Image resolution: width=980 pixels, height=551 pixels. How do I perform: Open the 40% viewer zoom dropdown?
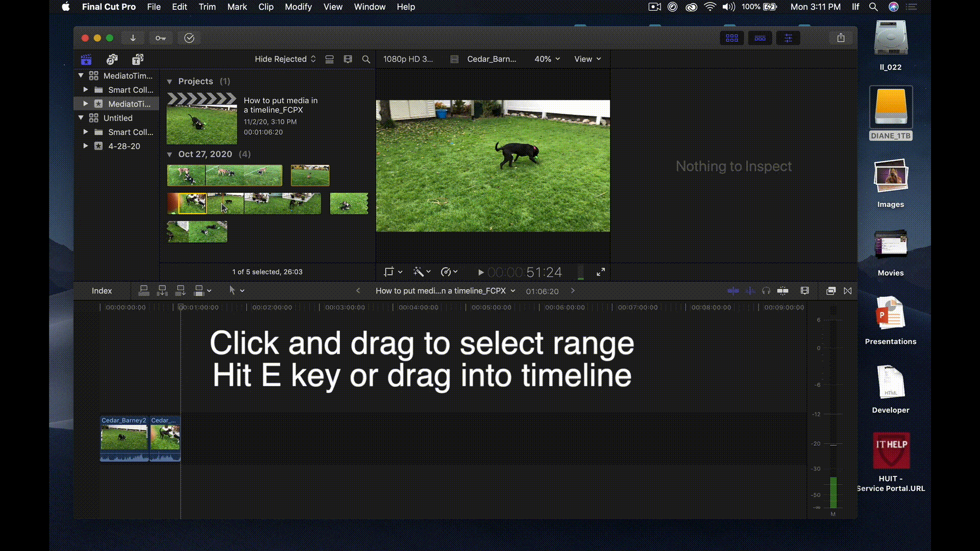(547, 59)
